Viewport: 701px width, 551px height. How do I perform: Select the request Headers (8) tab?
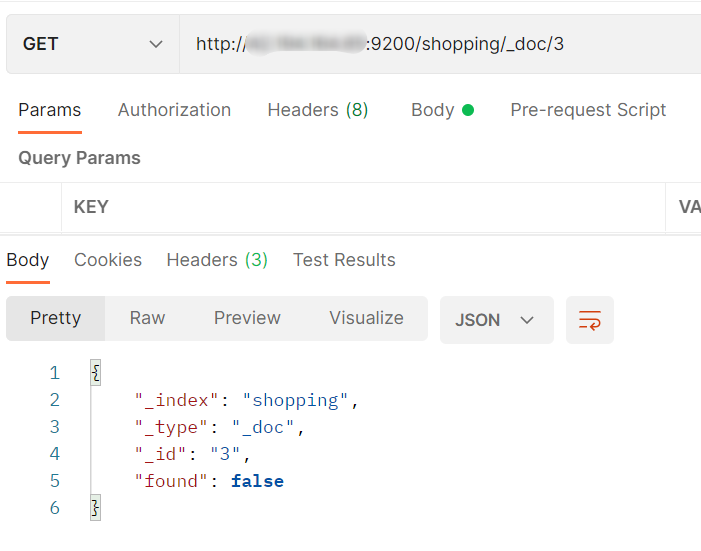[x=317, y=110]
